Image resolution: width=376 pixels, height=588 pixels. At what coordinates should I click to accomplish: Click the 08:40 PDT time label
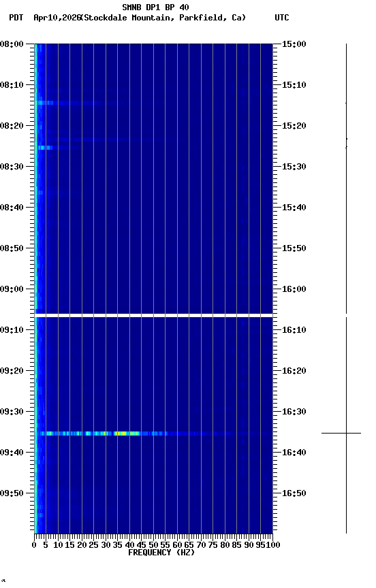point(12,208)
